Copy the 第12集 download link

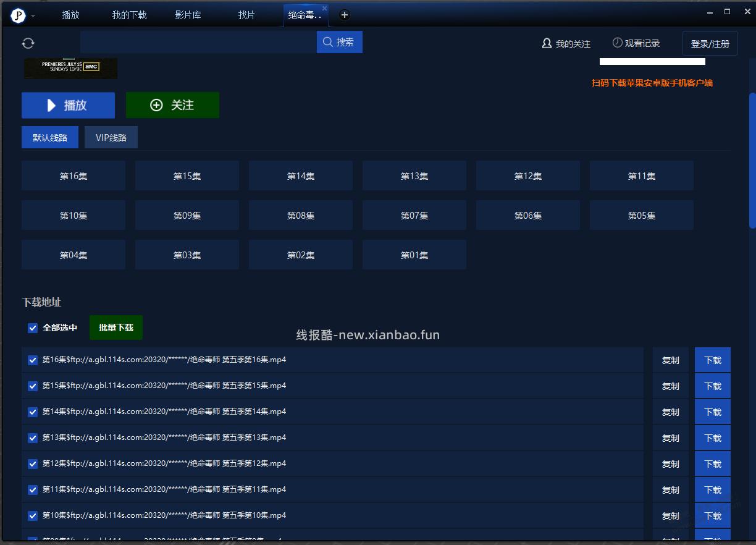(671, 464)
